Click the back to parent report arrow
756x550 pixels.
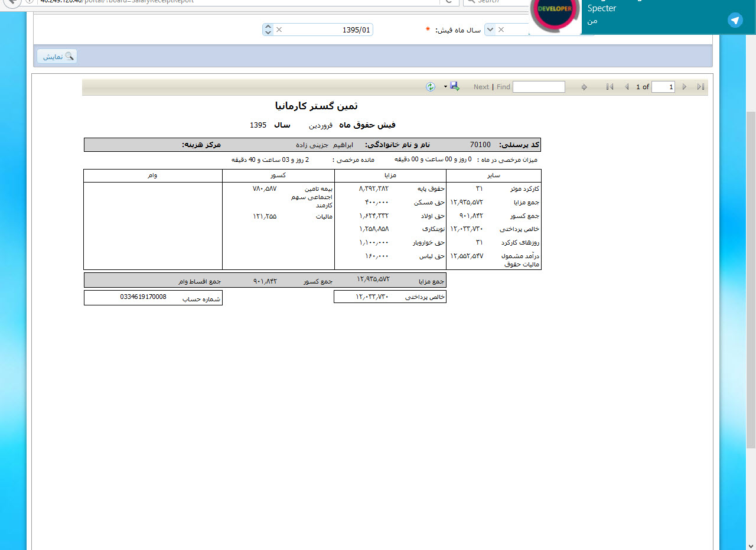[x=584, y=87]
